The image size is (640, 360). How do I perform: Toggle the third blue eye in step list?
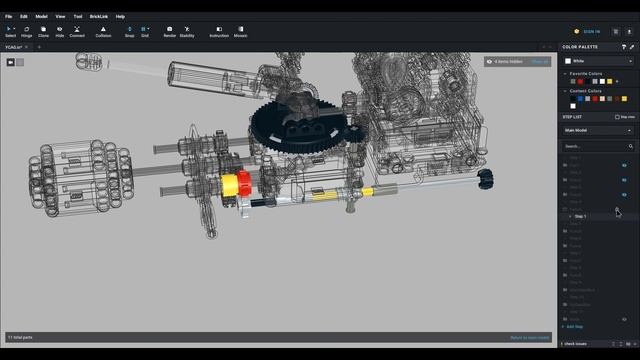[x=624, y=195]
